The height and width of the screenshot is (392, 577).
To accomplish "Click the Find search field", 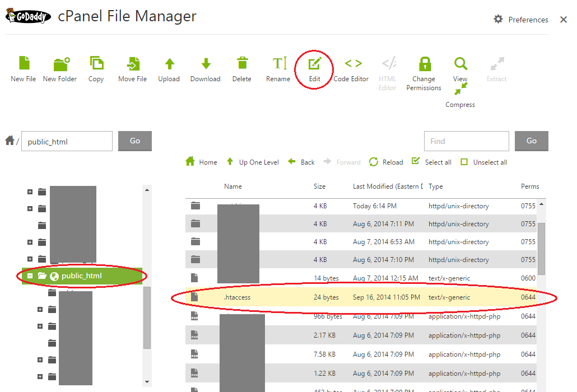I will pyautogui.click(x=466, y=141).
